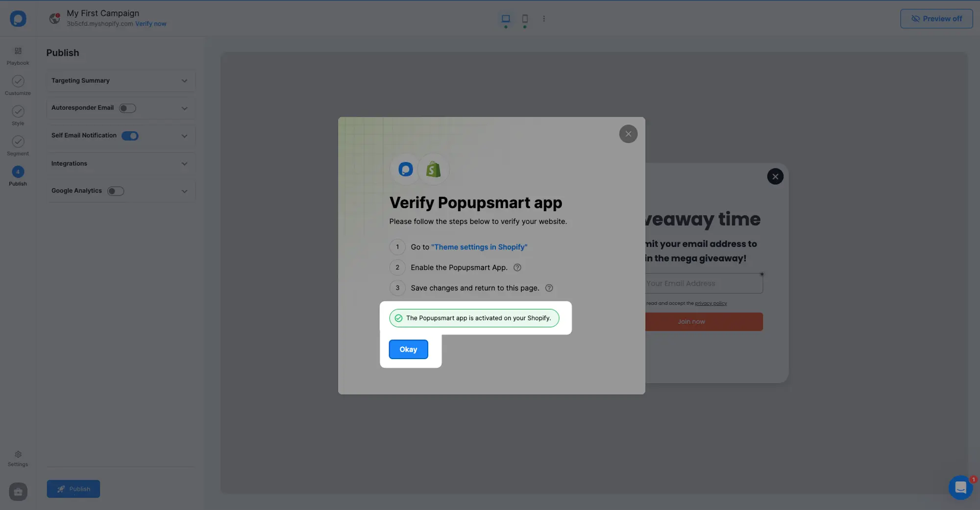This screenshot has height=510, width=980.
Task: Switch to mobile preview device
Action: [x=525, y=19]
